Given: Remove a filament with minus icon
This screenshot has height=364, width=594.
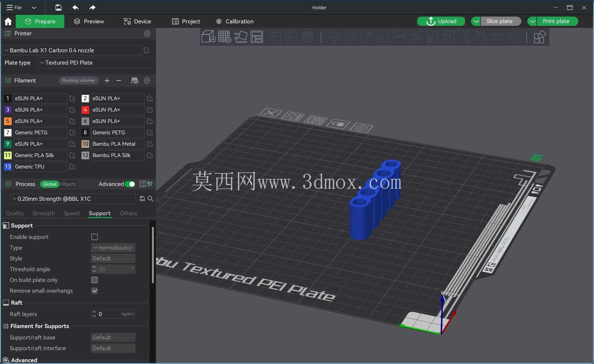Looking at the screenshot, I should pyautogui.click(x=119, y=81).
